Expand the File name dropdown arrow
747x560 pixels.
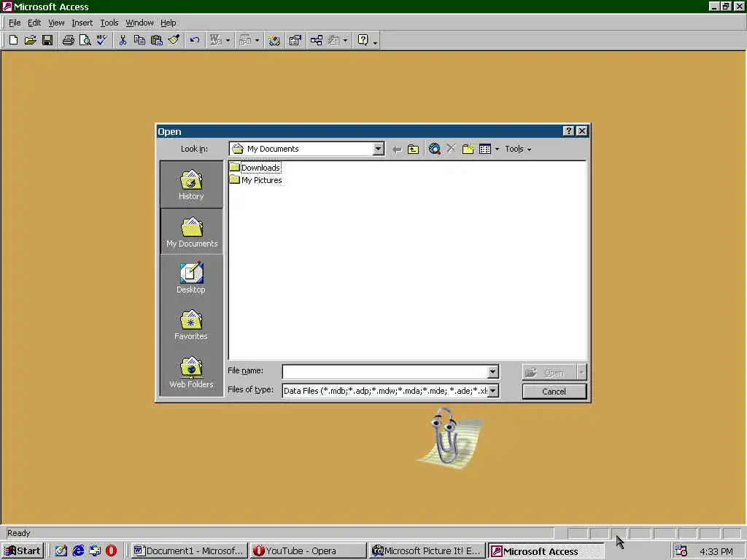click(492, 371)
